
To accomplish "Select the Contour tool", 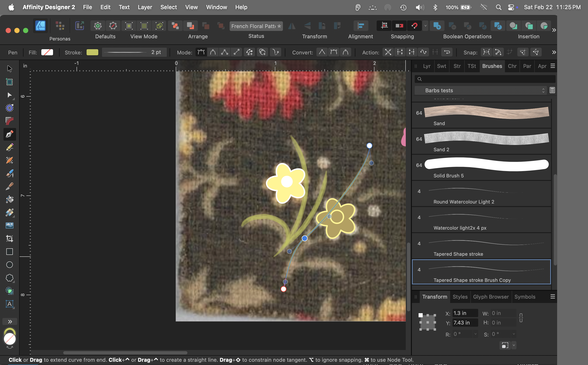I will point(9,108).
